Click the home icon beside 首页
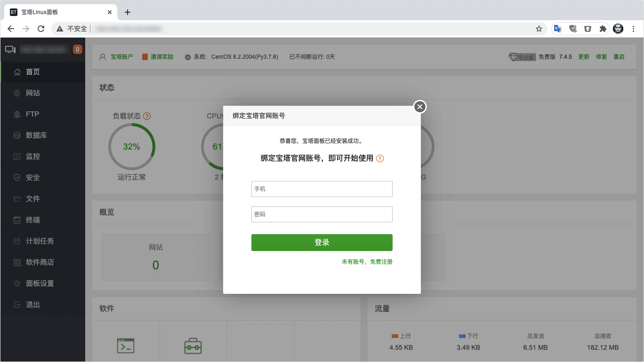The width and height of the screenshot is (644, 362). click(x=17, y=72)
